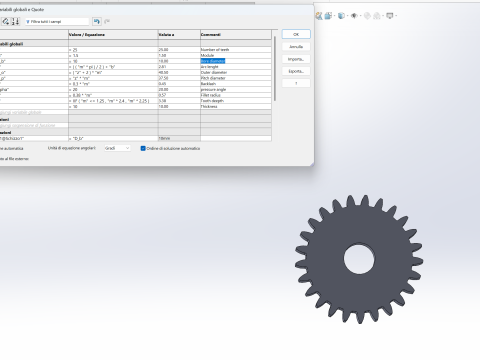Viewport: 480px width, 360px height.
Task: Click the = "D_b" equation cell
Action: [x=113, y=138]
